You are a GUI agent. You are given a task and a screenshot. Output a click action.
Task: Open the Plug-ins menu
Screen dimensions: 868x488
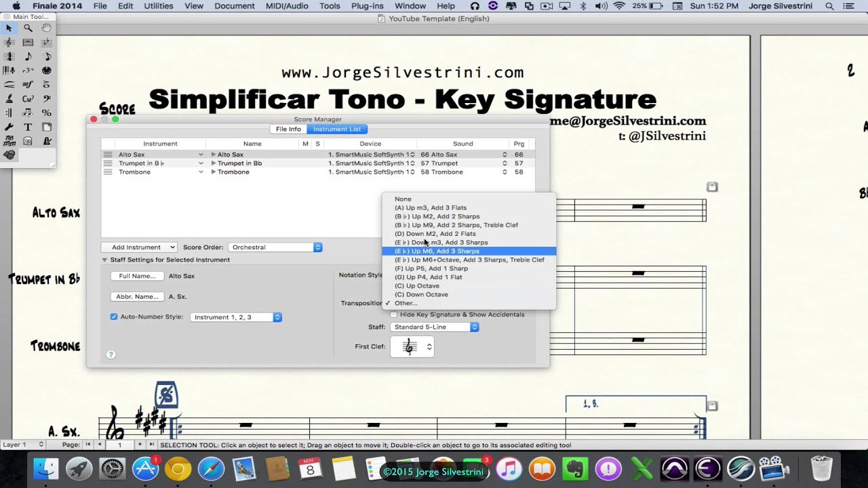point(368,6)
